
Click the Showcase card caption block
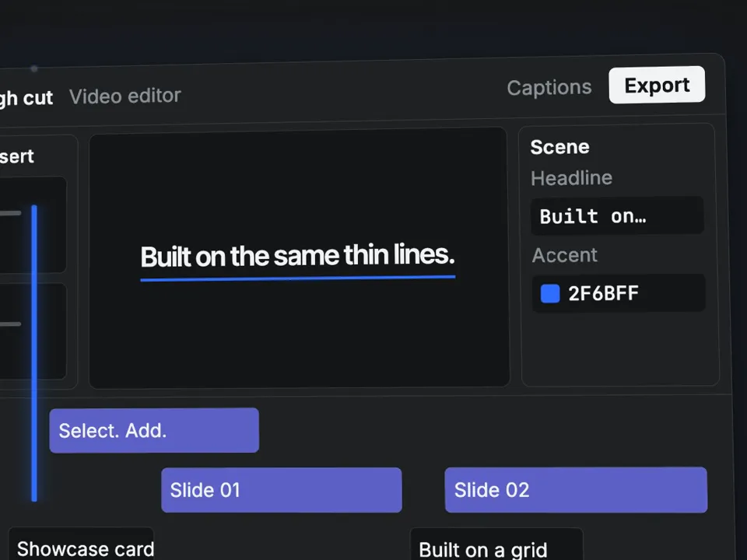(82, 544)
